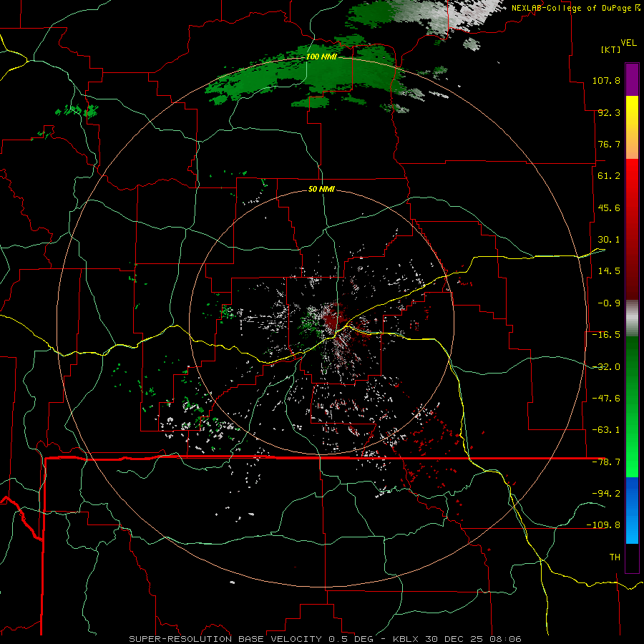Click the VEL legend title
Screen dimensions: 644x644
tap(628, 43)
